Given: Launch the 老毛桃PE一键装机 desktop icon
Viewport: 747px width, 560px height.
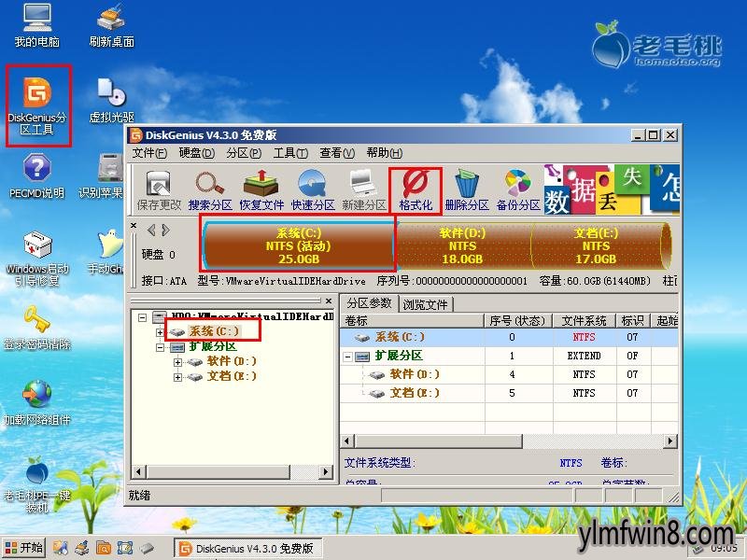Looking at the screenshot, I should [36, 484].
